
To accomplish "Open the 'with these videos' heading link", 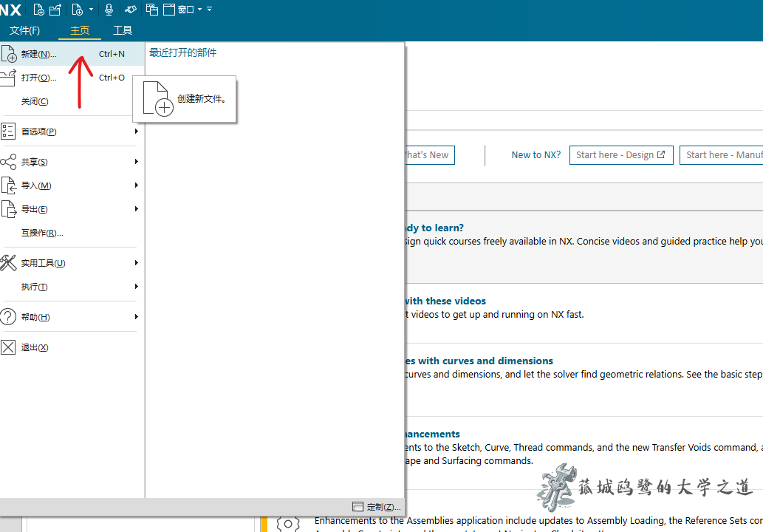I will (x=445, y=301).
